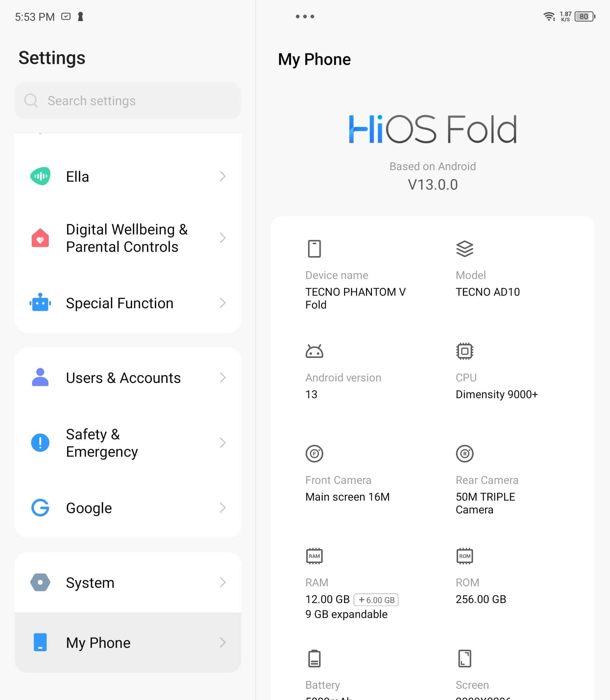The image size is (610, 700).
Task: Tap the Digital Wellbeing heart house icon
Action: tap(40, 237)
